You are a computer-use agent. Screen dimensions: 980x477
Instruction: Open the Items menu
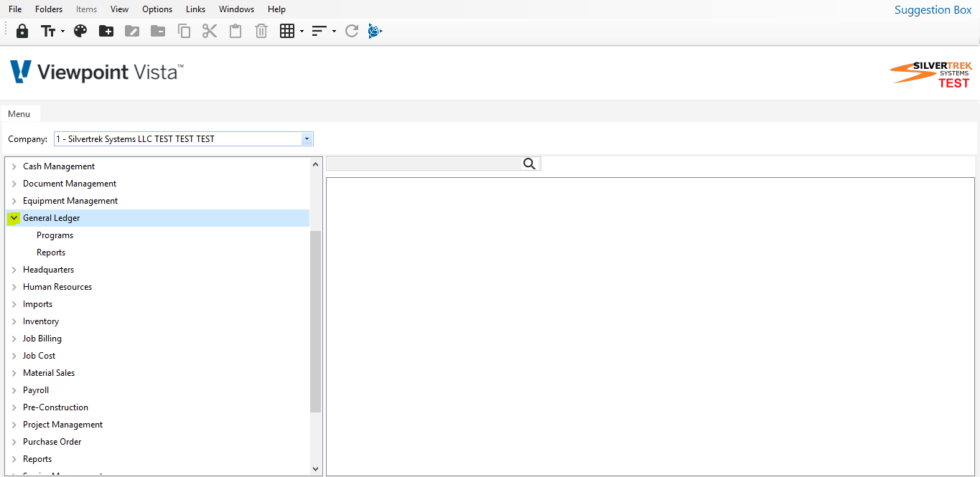point(86,9)
